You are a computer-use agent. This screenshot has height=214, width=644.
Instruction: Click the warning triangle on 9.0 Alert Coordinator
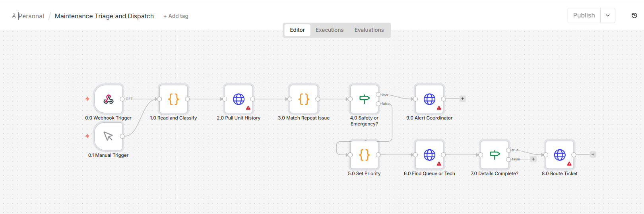pyautogui.click(x=439, y=108)
